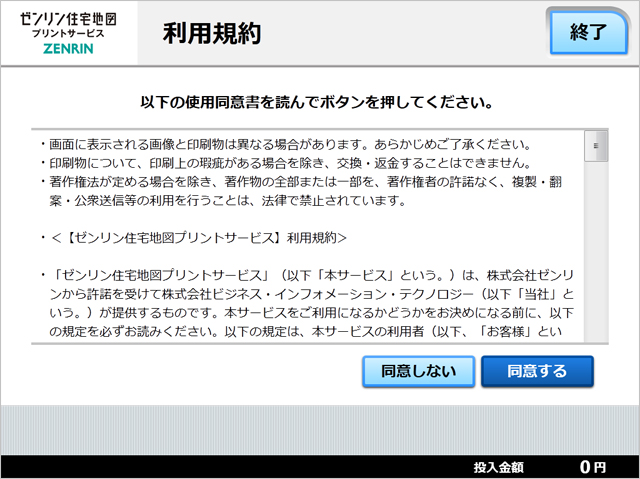Click the 0円 amount display

(x=593, y=467)
